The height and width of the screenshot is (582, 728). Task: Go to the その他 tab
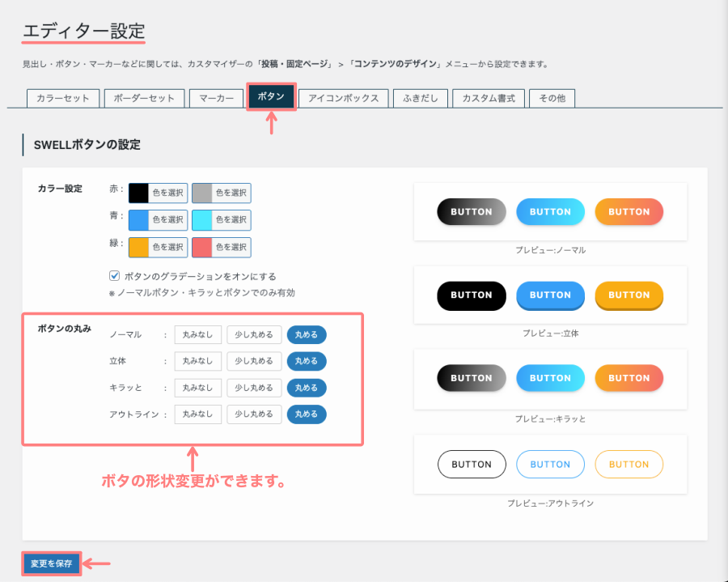pyautogui.click(x=552, y=98)
